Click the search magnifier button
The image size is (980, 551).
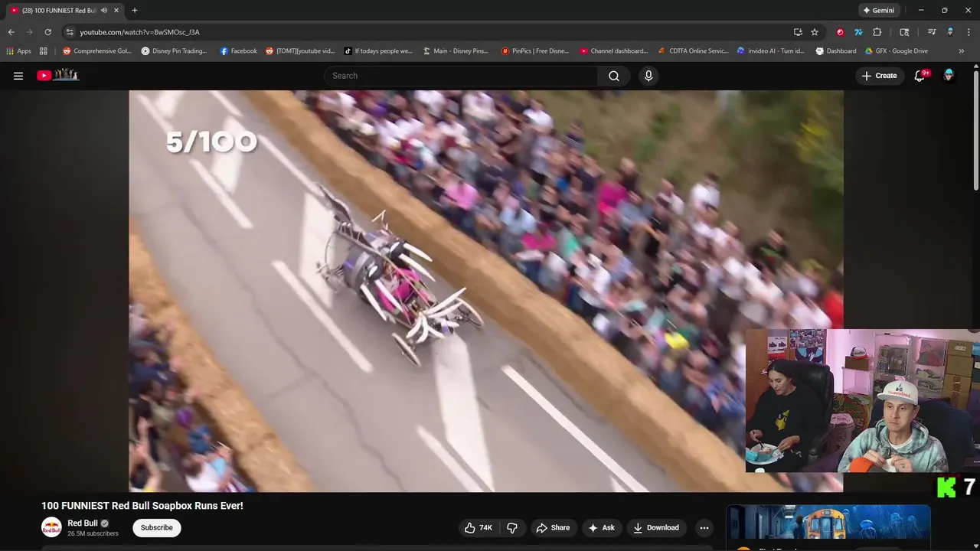coord(614,76)
